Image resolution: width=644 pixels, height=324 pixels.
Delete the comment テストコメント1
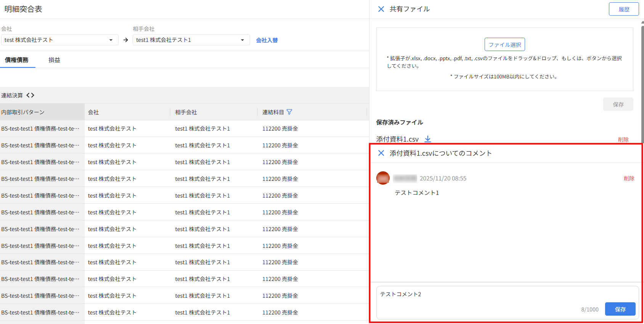629,179
